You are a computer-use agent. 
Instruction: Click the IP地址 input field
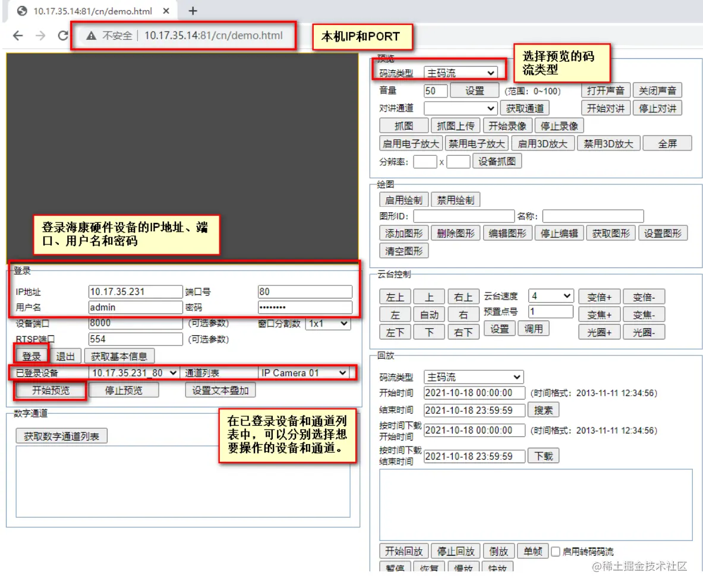click(135, 291)
